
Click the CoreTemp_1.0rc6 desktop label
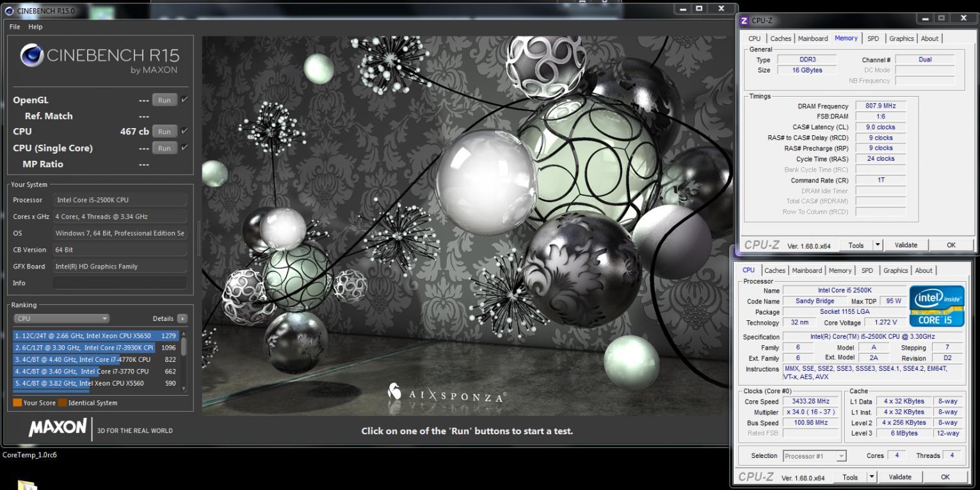[29, 455]
